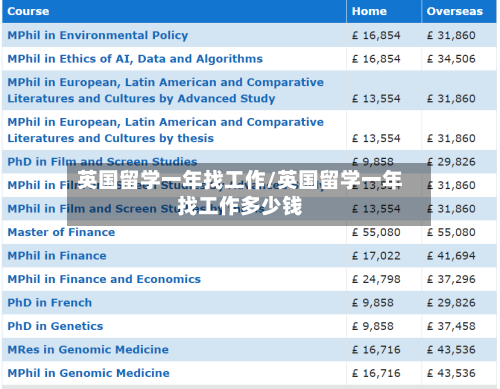The image size is (500, 389).
Task: Open MPhil in Ethics of AI, Data and Algorithms
Action: click(135, 59)
